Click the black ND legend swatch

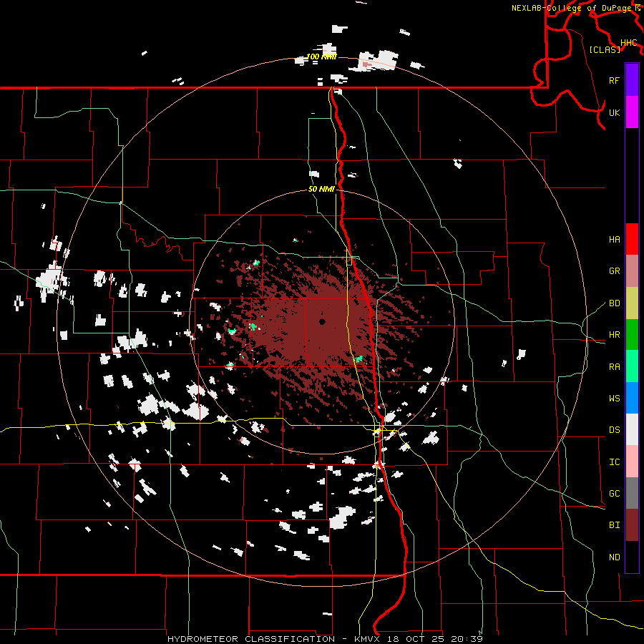coord(632,557)
